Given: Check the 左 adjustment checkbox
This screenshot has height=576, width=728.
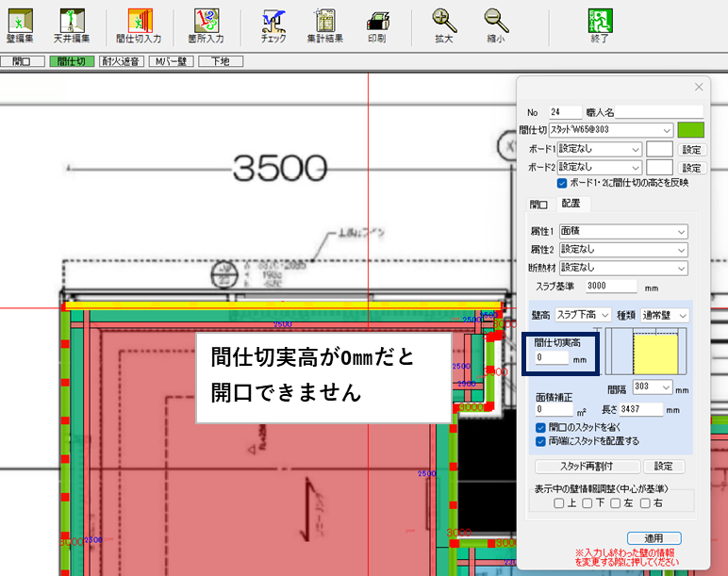Looking at the screenshot, I should click(x=616, y=503).
